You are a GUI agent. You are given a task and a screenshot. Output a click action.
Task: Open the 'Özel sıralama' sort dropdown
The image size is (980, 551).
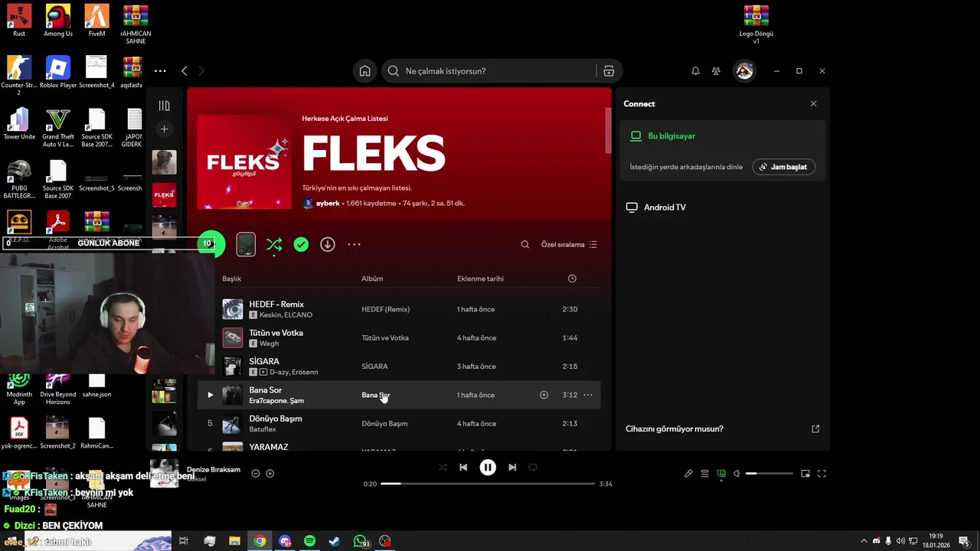tap(569, 245)
